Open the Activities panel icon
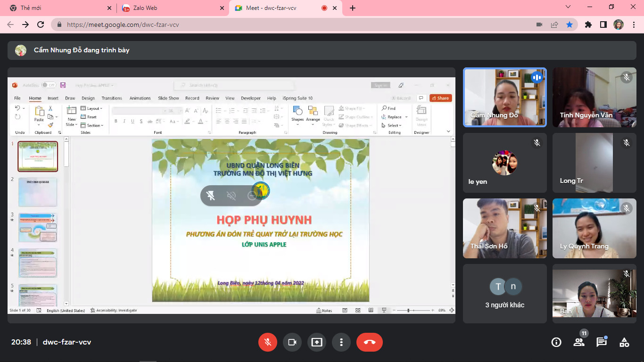This screenshot has height=362, width=644. pyautogui.click(x=624, y=342)
